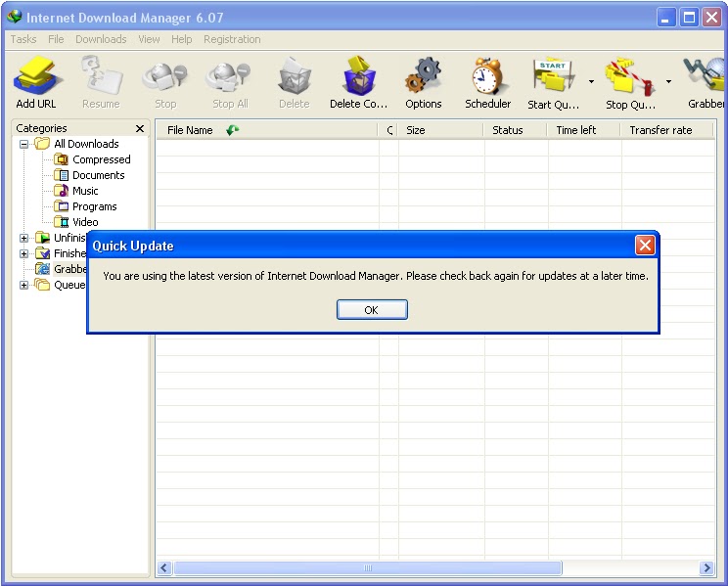Expand the Finished tree node
This screenshot has width=728, height=586.
pyautogui.click(x=23, y=254)
